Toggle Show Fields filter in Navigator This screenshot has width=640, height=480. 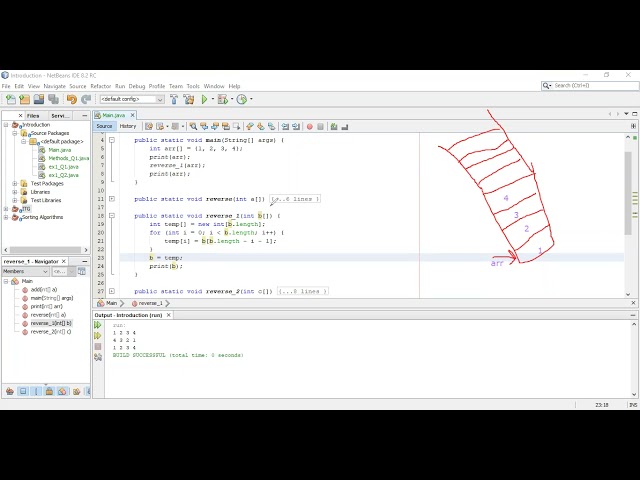pos(23,391)
